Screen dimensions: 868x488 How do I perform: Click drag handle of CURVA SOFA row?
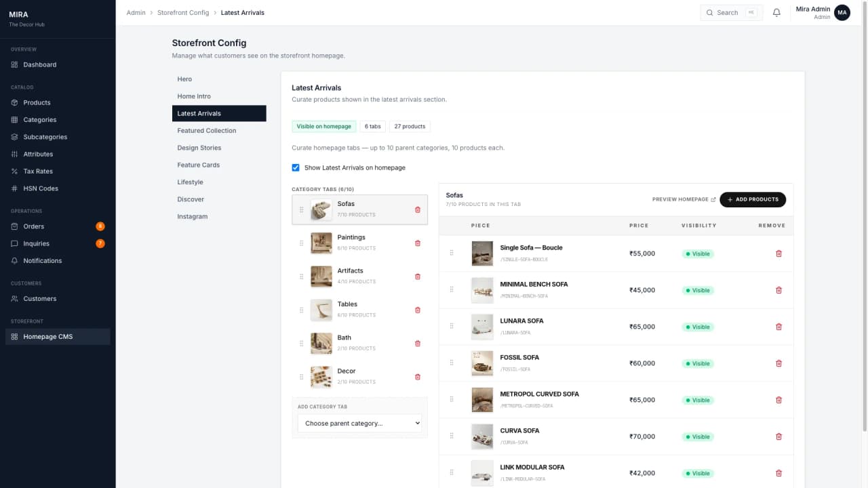click(x=452, y=436)
